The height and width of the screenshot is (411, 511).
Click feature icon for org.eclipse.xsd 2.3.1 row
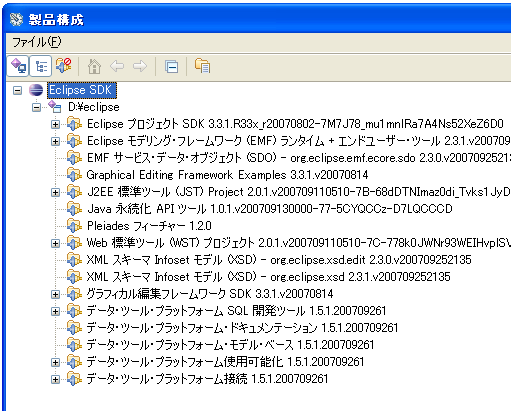pyautogui.click(x=74, y=277)
